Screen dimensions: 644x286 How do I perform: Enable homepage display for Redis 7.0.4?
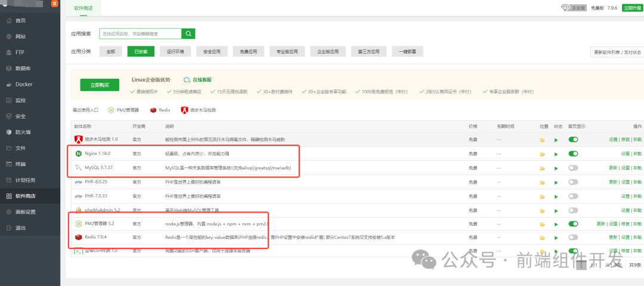pyautogui.click(x=573, y=237)
